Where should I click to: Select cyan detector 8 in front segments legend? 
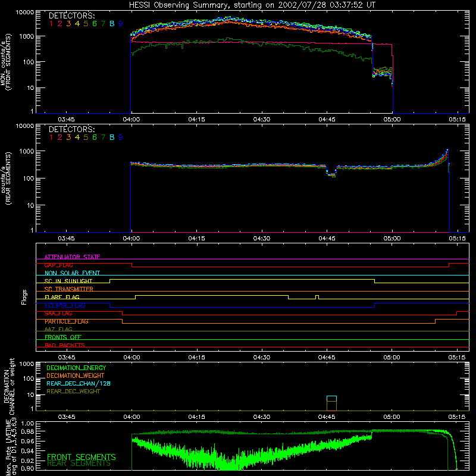[x=112, y=24]
